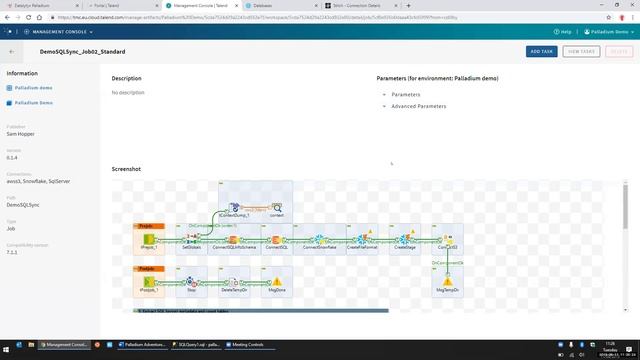The width and height of the screenshot is (640, 360).
Task: Bookmark this page with star icon
Action: [609, 18]
